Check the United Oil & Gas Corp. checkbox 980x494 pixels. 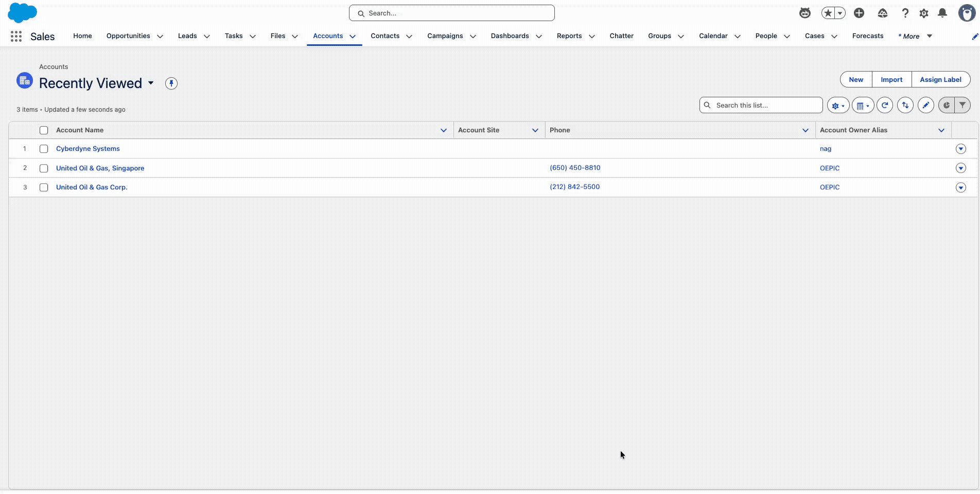point(44,187)
